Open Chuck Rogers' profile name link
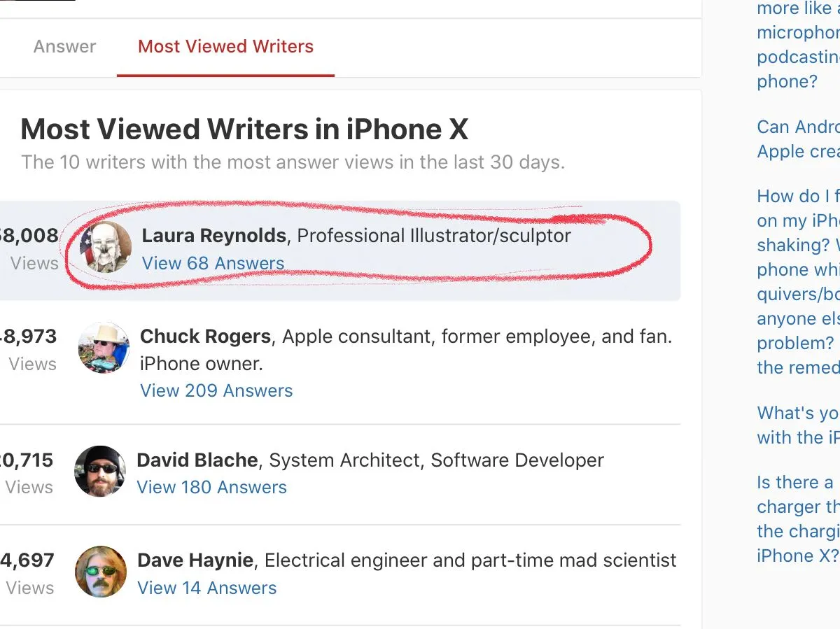Screen dimensions: 840x629 pos(205,337)
